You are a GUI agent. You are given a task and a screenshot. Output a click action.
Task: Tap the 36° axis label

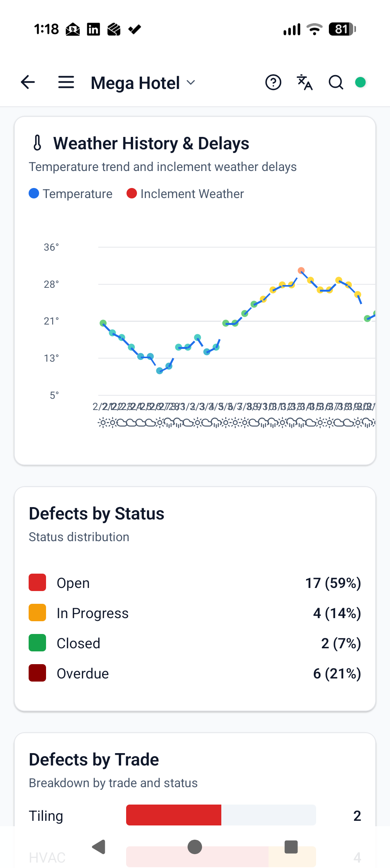tap(51, 247)
